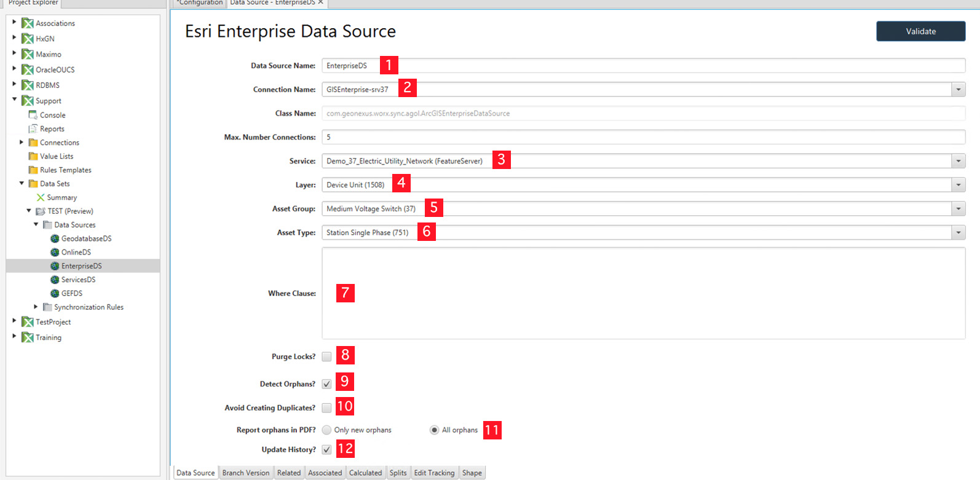
Task: Click the RDBMS project icon
Action: 28,85
